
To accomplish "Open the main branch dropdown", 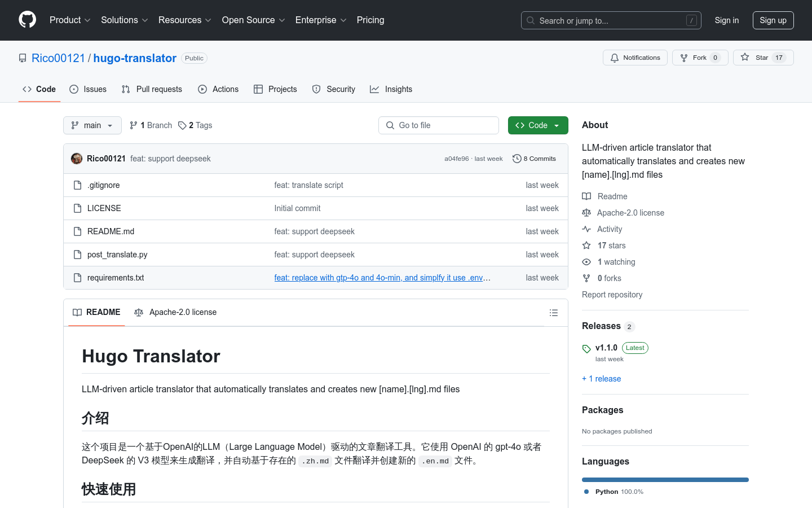I will (92, 125).
